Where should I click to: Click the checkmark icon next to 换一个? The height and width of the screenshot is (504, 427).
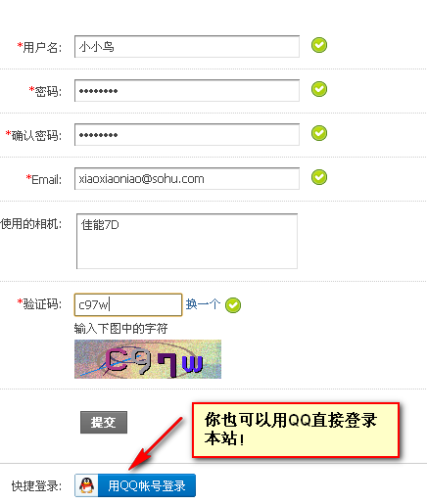pyautogui.click(x=233, y=305)
